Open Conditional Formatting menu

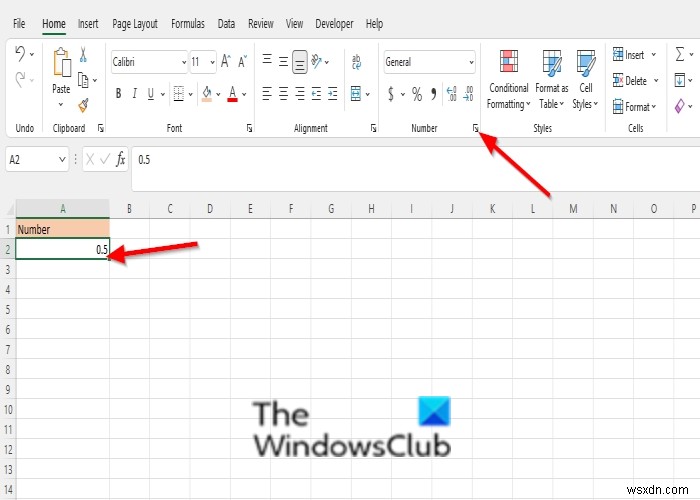coord(508,79)
